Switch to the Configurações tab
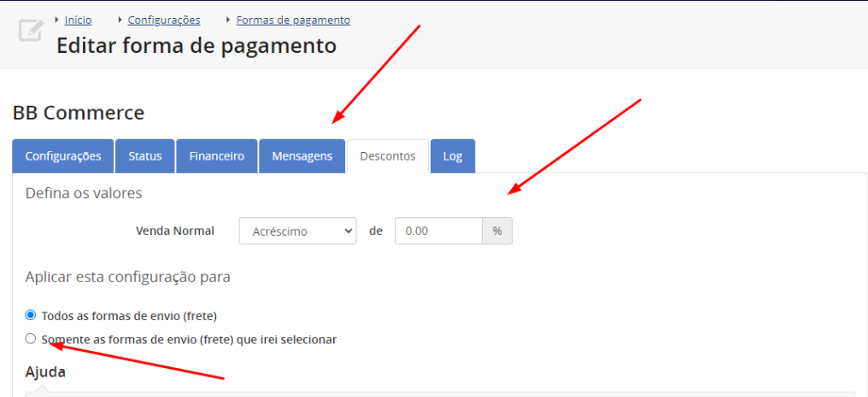The height and width of the screenshot is (397, 868). click(63, 156)
